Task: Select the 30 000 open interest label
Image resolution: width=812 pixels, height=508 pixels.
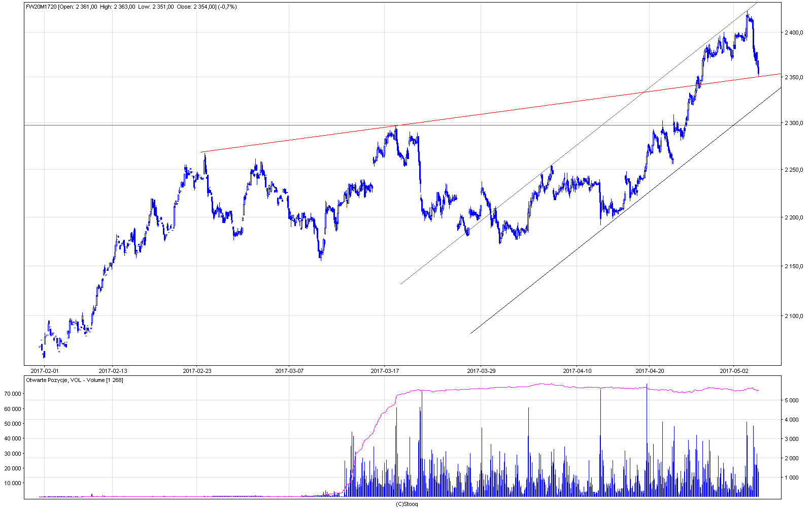Action: (x=12, y=454)
